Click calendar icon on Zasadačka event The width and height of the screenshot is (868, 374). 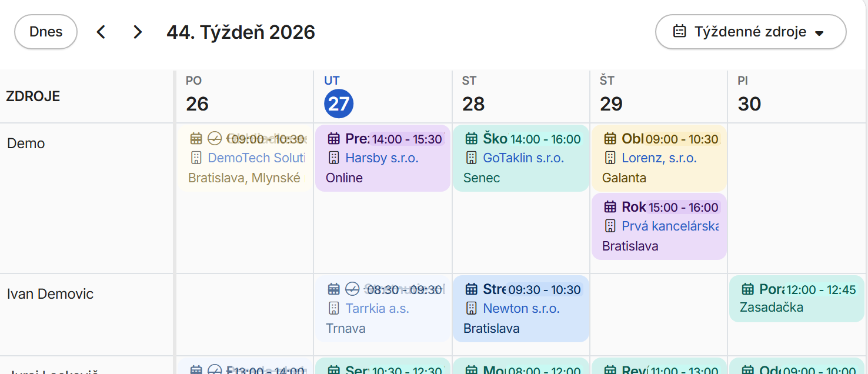[747, 289]
